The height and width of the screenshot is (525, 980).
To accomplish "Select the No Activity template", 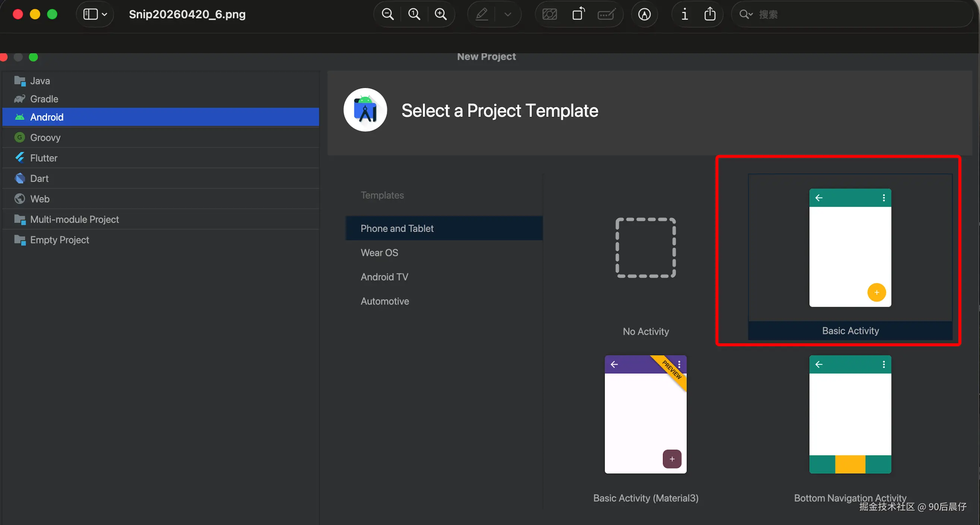I will [646, 248].
